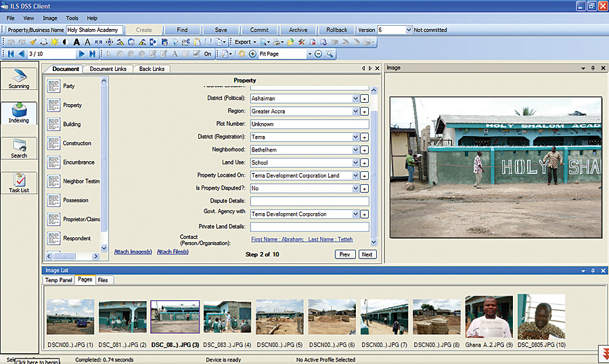
Task: Expand the Land Use dropdown
Action: coord(356,162)
